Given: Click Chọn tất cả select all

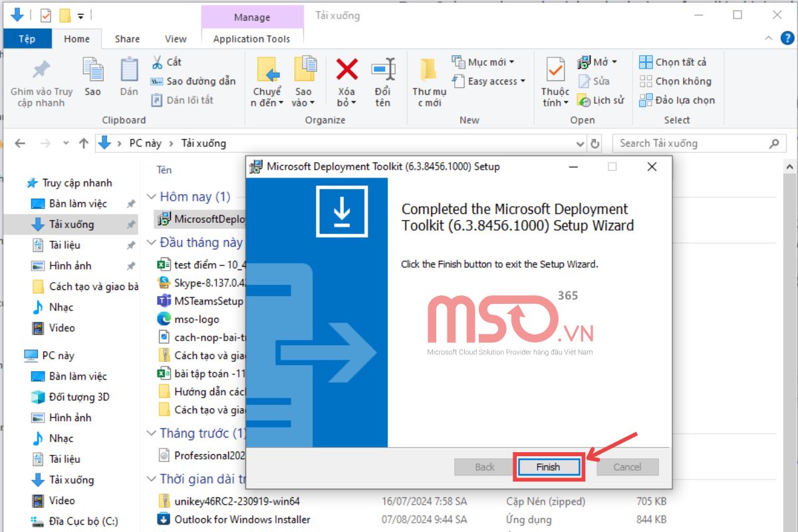Looking at the screenshot, I should 673,62.
